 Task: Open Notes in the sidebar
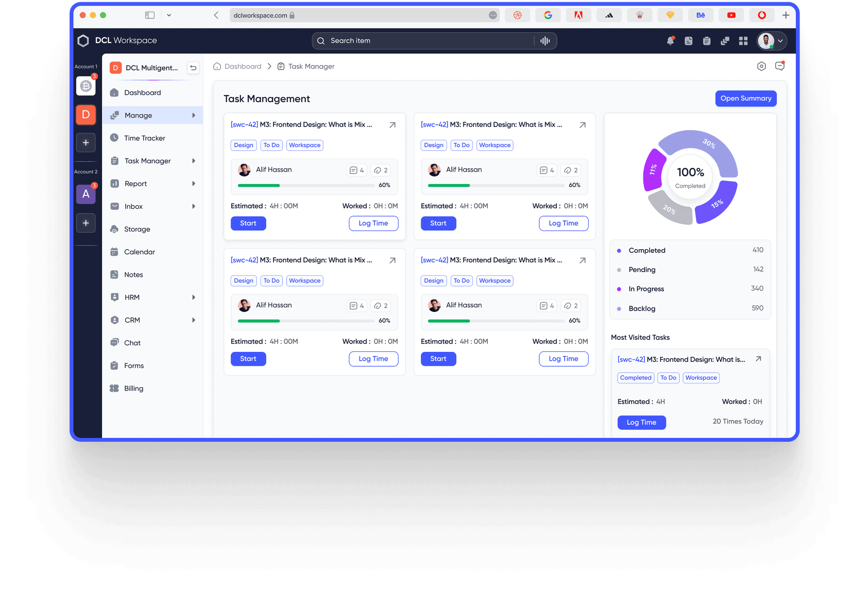coord(153,274)
